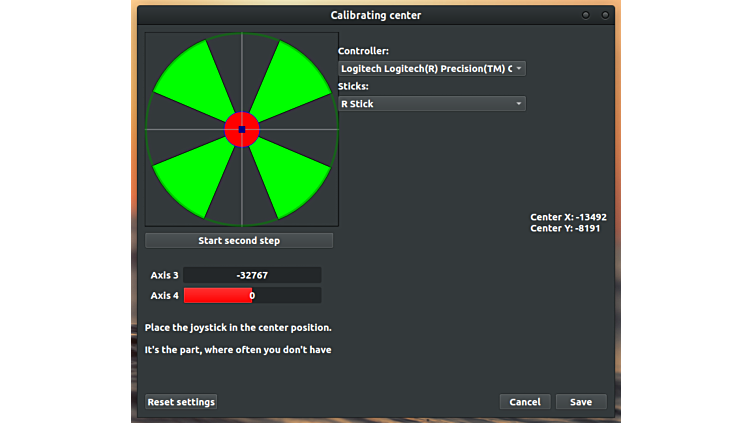Open the Controller dropdown list
Screen dimensions: 752x423
[431, 69]
